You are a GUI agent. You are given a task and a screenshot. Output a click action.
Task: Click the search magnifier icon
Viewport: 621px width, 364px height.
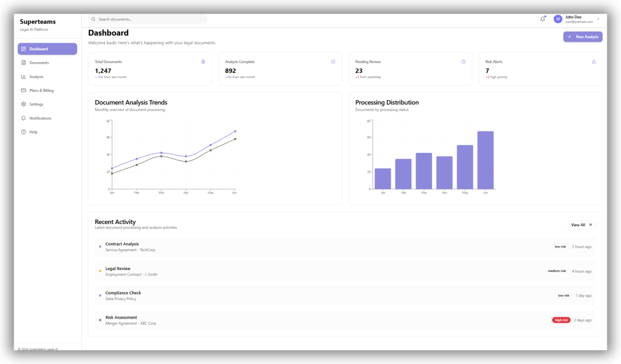click(x=93, y=19)
